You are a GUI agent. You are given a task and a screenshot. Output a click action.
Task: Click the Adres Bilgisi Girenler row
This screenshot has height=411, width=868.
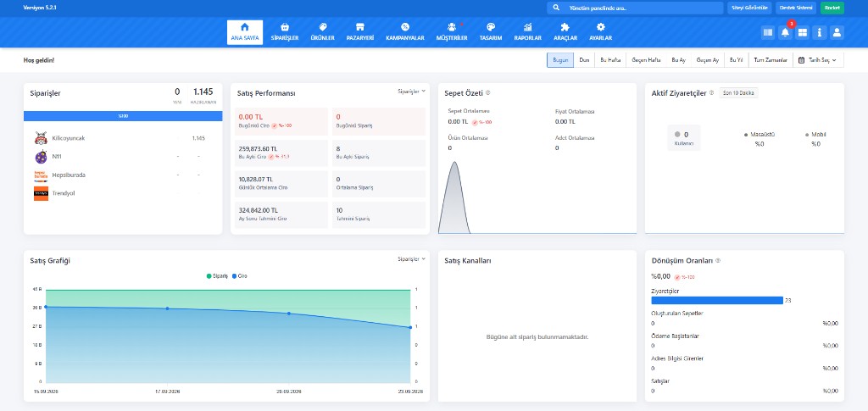744,364
